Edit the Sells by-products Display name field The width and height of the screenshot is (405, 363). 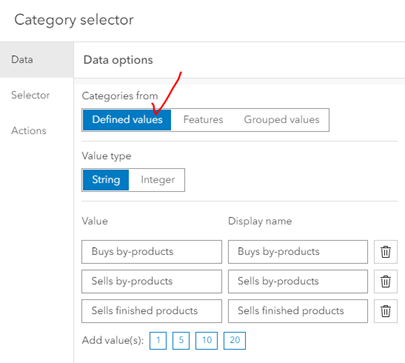pyautogui.click(x=298, y=281)
